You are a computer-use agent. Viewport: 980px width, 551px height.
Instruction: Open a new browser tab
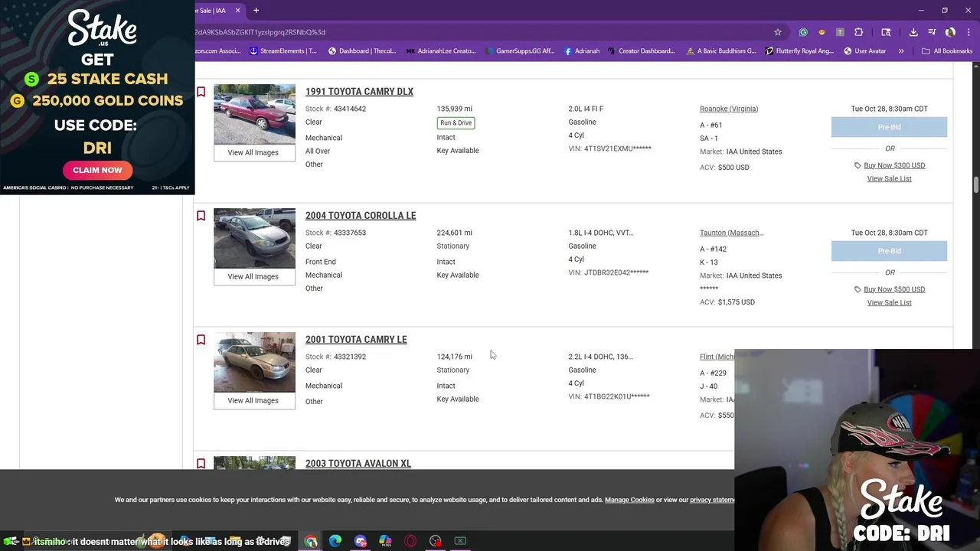coord(256,10)
